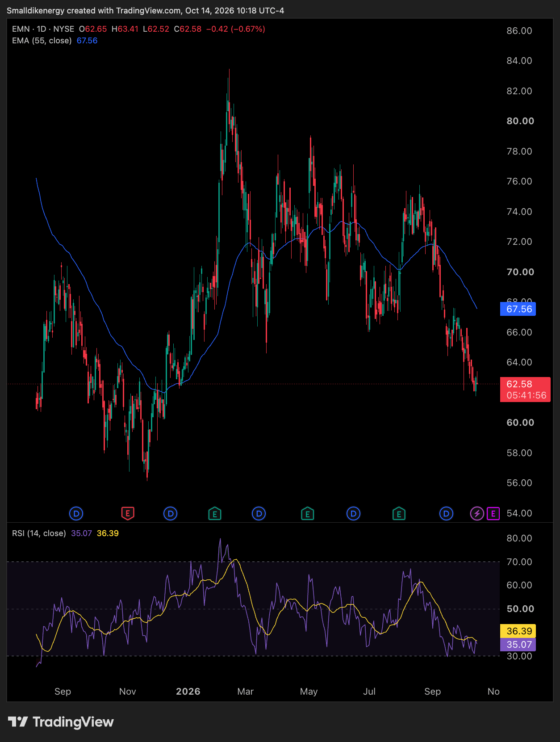Open the dividend marker just right of Mar
The width and height of the screenshot is (560, 742).
click(x=259, y=514)
